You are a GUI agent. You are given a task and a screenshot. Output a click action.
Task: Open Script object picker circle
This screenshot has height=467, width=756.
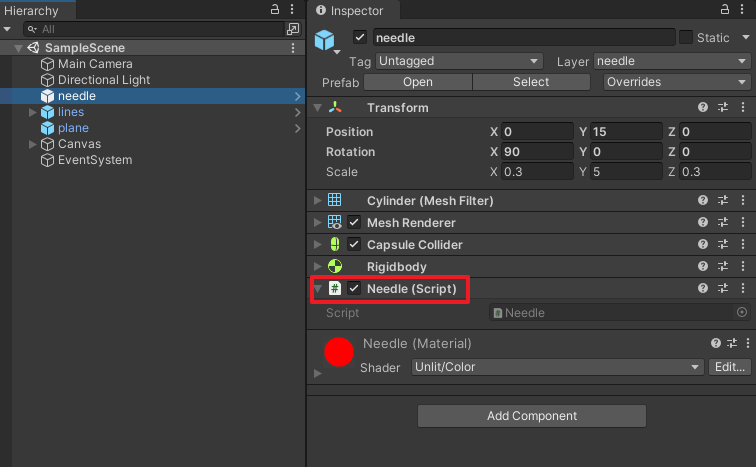pos(742,312)
